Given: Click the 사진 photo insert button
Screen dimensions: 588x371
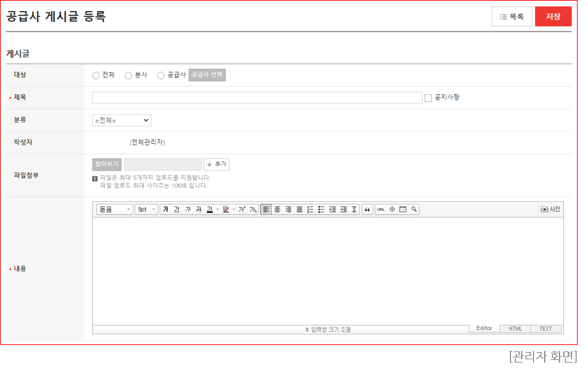Looking at the screenshot, I should 550,210.
